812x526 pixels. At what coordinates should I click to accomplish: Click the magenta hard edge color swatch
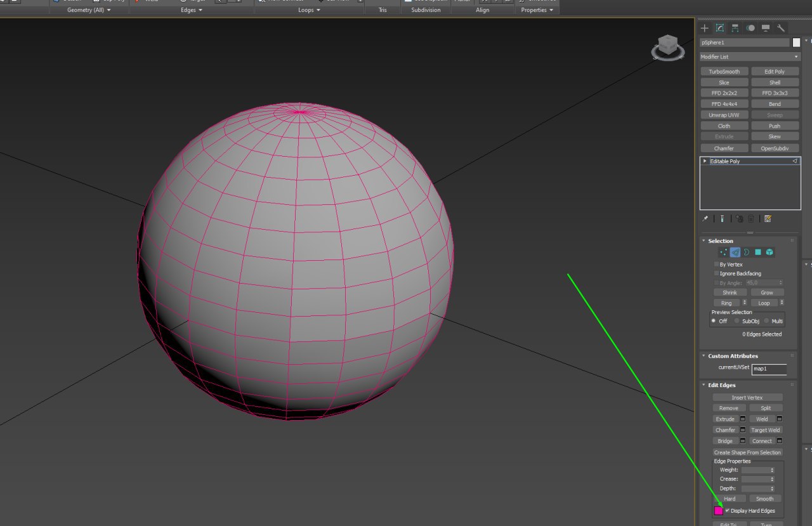(719, 511)
